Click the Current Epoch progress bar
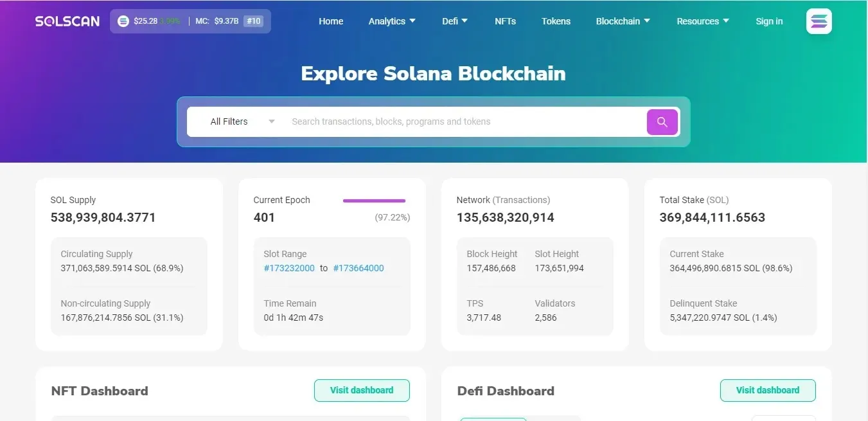Viewport: 868px width, 421px height. pyautogui.click(x=374, y=201)
